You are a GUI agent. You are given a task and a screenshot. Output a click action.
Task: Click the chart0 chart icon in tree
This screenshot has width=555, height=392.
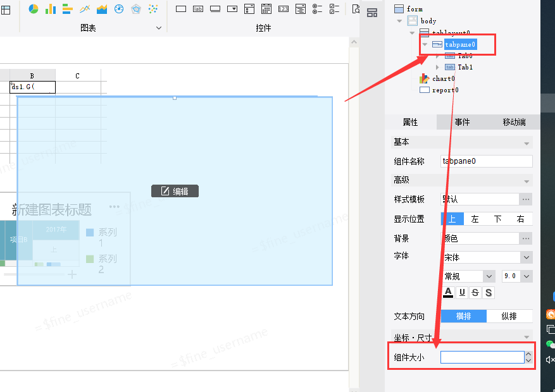pyautogui.click(x=424, y=78)
